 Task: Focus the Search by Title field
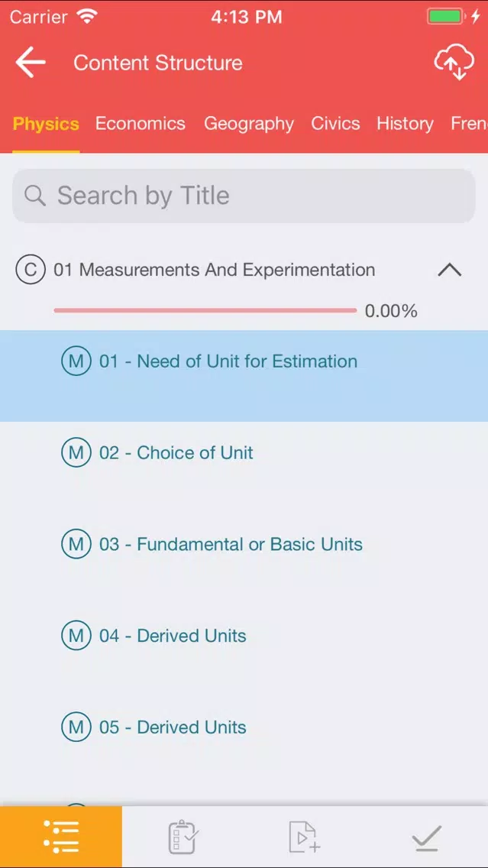pyautogui.click(x=244, y=196)
